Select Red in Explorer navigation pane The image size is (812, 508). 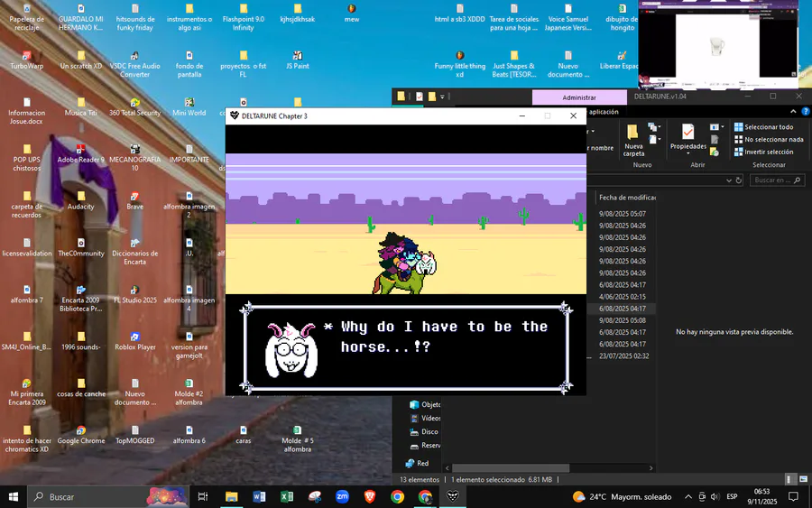coord(418,463)
